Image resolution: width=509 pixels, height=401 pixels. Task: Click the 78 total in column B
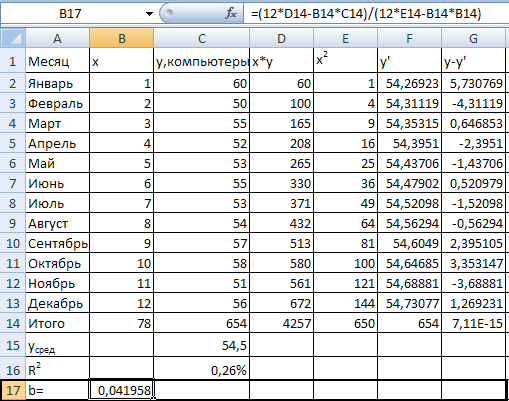point(122,323)
